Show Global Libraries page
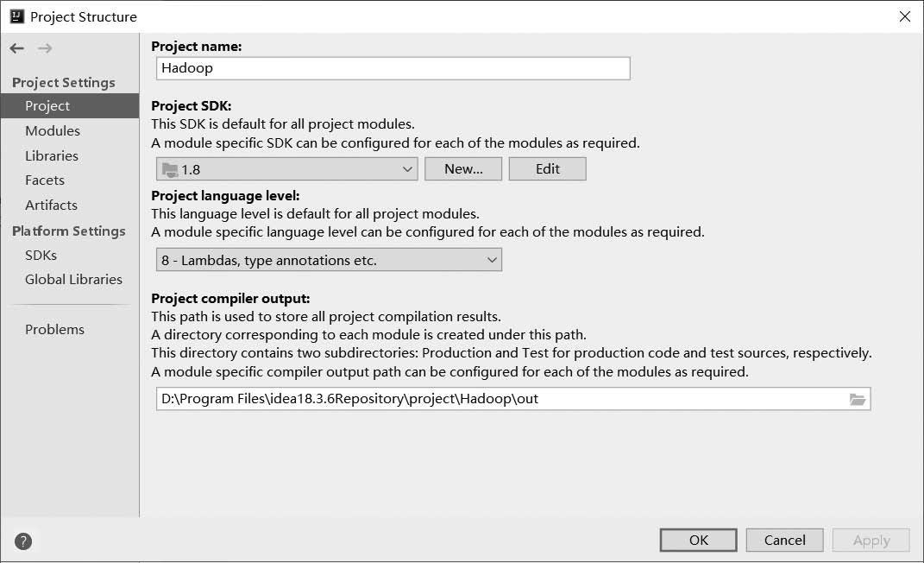Viewport: 924px width, 563px height. click(x=73, y=280)
